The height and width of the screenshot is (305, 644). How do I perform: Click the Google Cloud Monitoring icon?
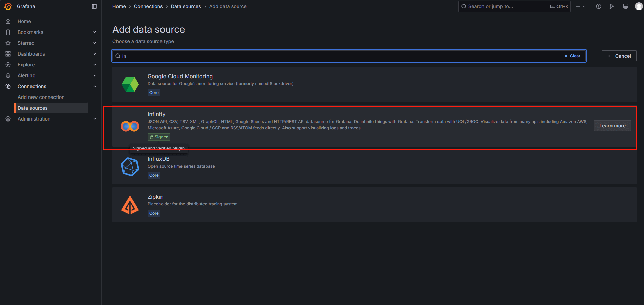pos(130,84)
